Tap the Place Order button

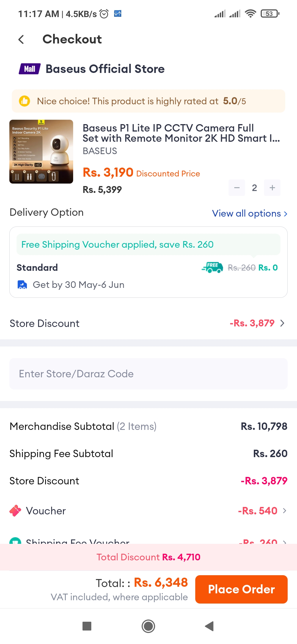tap(241, 589)
